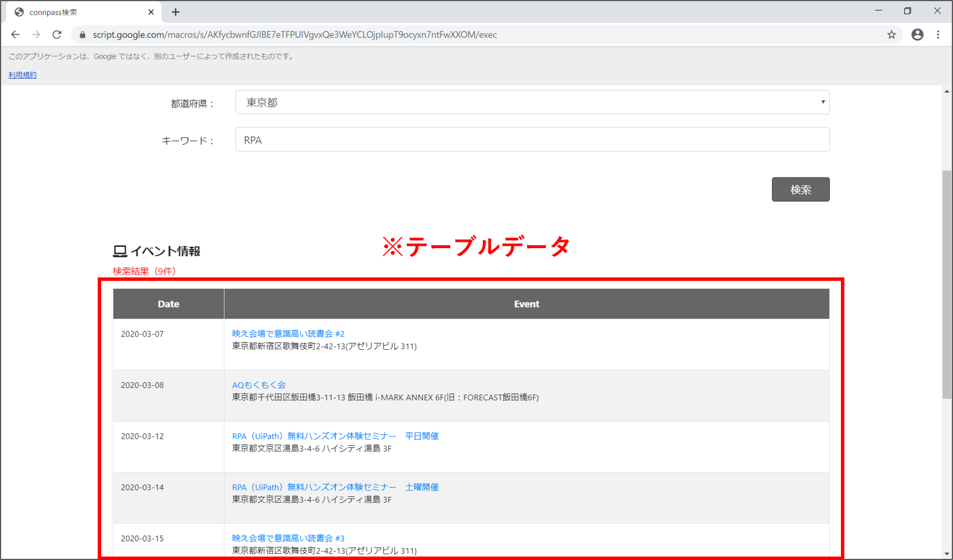Viewport: 953px width, 560px height.
Task: Expand the 都道府県 dropdown showing 東京都
Action: 532,102
